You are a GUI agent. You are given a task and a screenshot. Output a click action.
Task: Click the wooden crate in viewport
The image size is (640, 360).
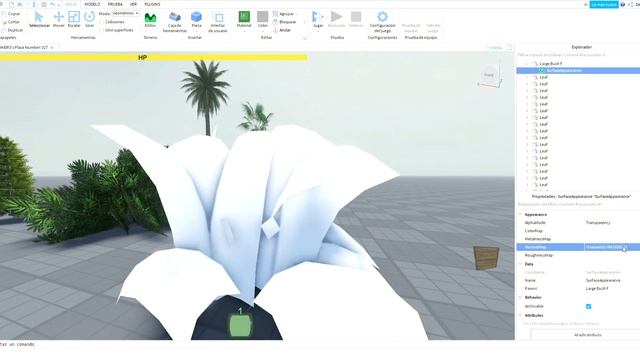click(486, 258)
